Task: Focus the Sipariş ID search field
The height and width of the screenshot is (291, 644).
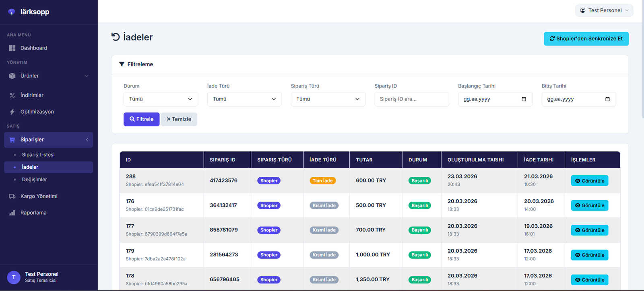Action: point(411,99)
